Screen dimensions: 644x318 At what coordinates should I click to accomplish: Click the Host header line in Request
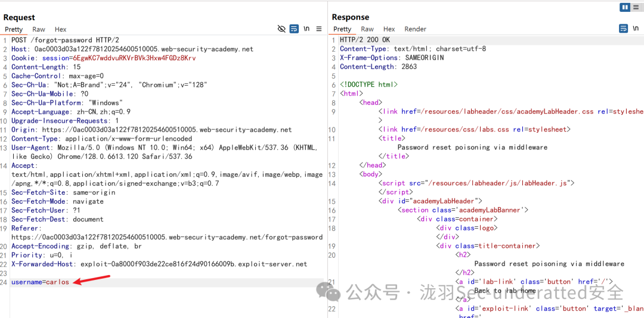132,49
